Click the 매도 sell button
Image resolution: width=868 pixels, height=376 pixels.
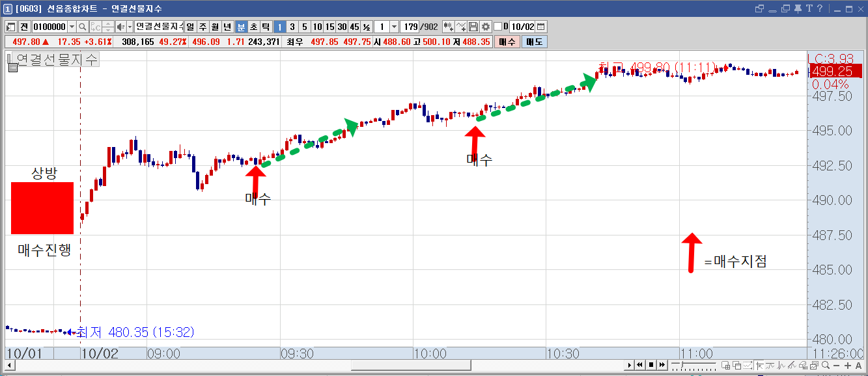[535, 42]
